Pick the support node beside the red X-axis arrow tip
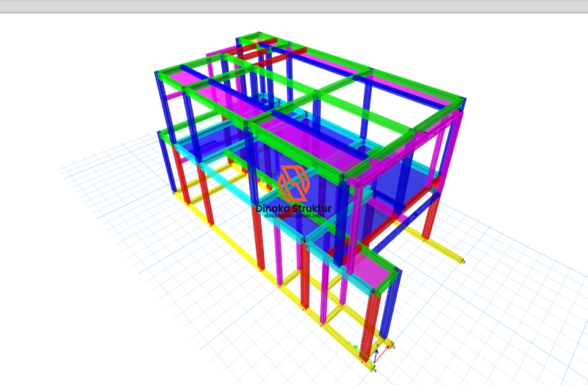Viewport: 588px width, 385px height. (x=394, y=346)
